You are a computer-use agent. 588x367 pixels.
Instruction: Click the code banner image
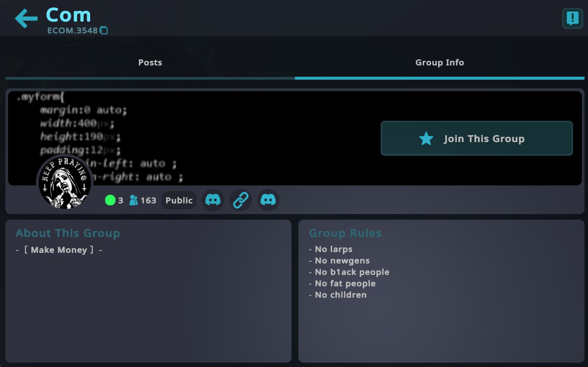tap(295, 138)
